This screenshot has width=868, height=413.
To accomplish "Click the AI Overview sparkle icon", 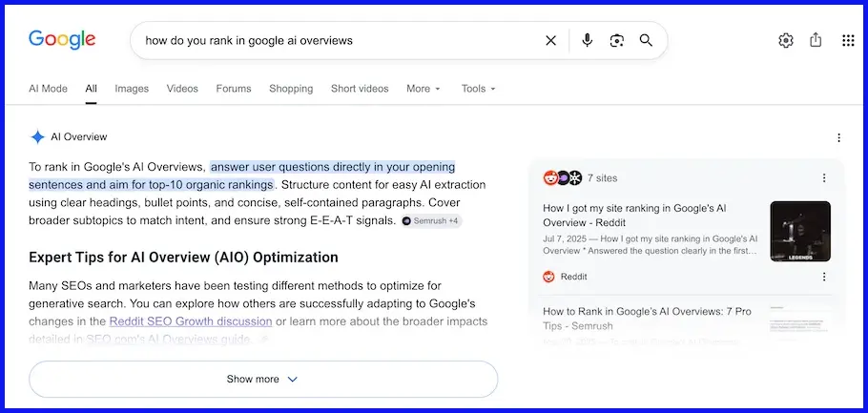I will [x=37, y=136].
